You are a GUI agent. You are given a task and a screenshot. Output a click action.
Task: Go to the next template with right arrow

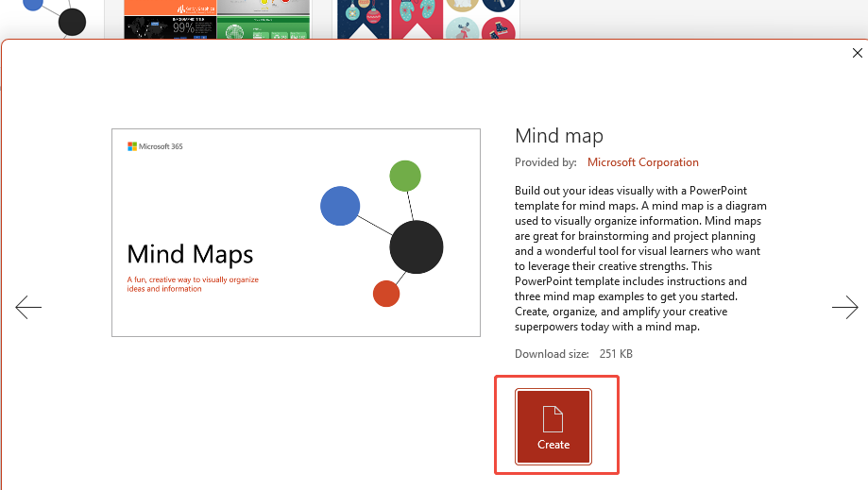844,308
